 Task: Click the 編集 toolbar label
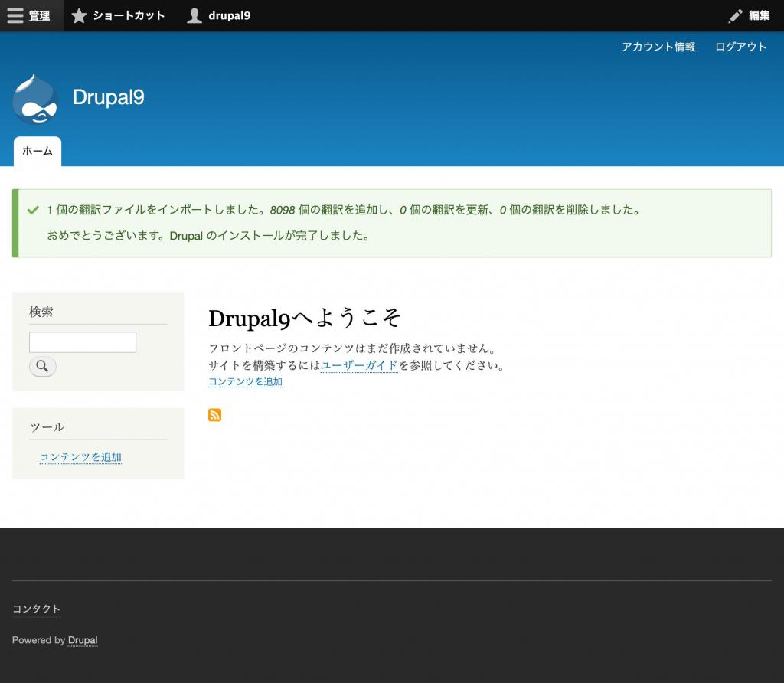[x=759, y=16]
